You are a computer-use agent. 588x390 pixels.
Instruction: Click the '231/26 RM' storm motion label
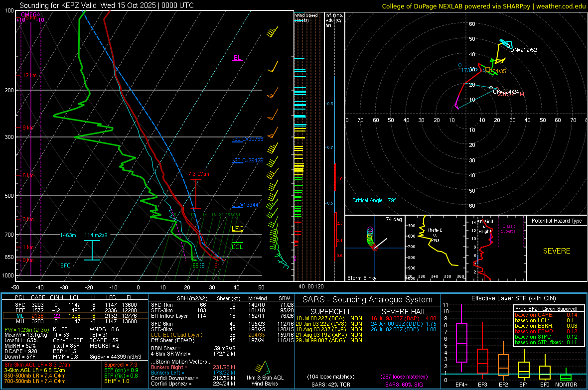click(x=511, y=95)
